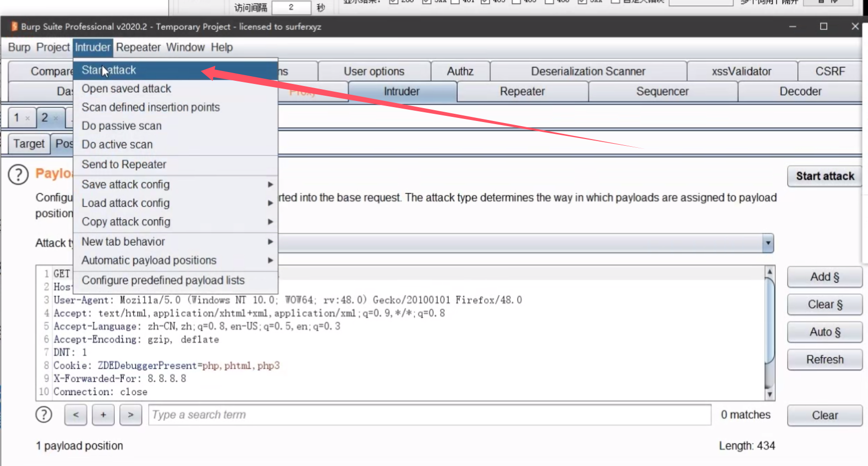Open the Burp menu
This screenshot has width=868, height=466.
(x=19, y=47)
